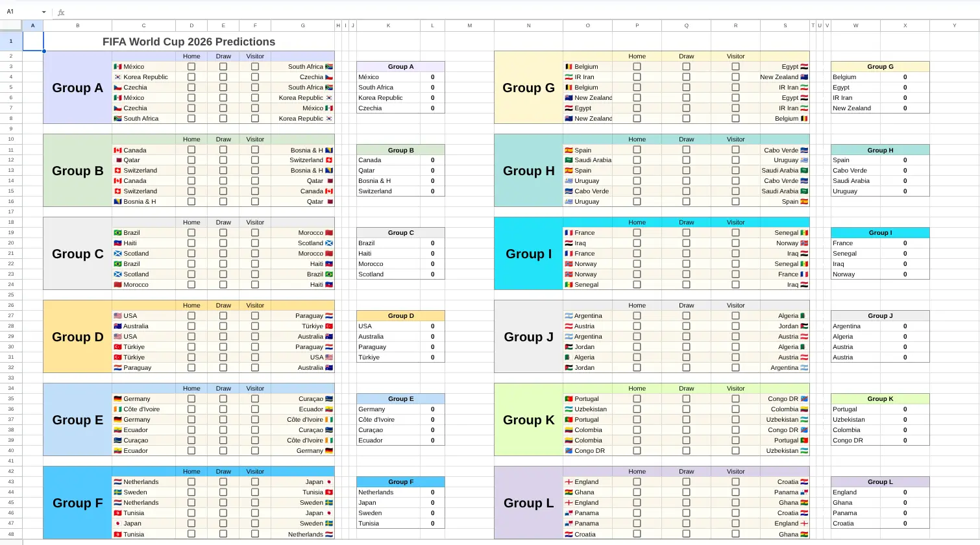Tick Visitor checkbox for Haiti vs Scotland
This screenshot has height=545, width=980.
[255, 243]
